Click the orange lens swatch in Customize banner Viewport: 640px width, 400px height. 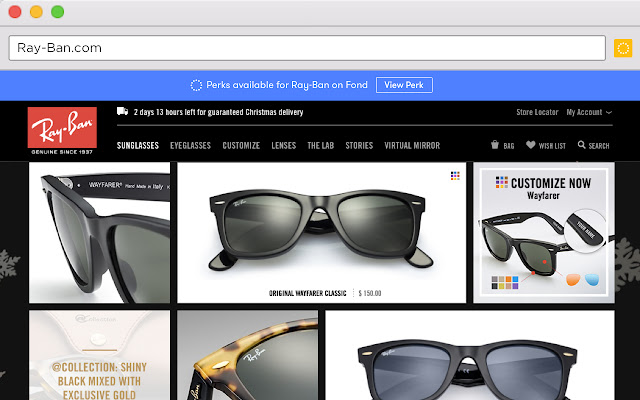[573, 280]
